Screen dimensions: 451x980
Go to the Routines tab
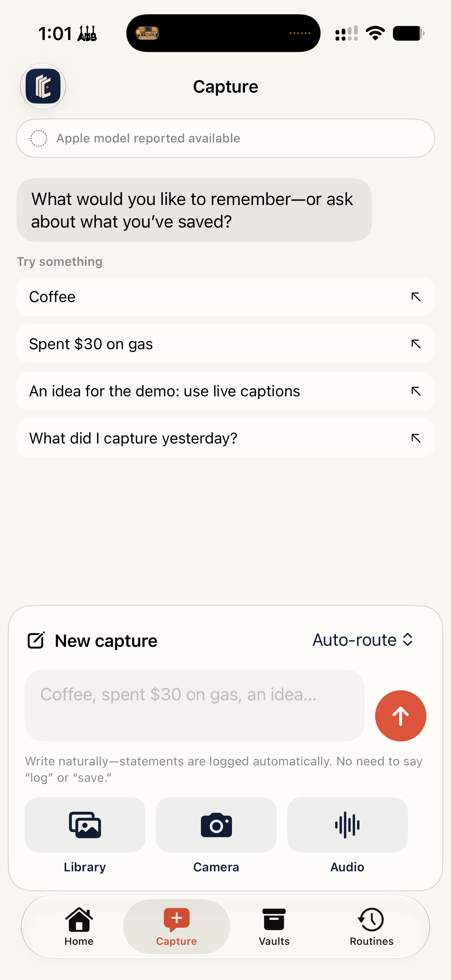[371, 926]
